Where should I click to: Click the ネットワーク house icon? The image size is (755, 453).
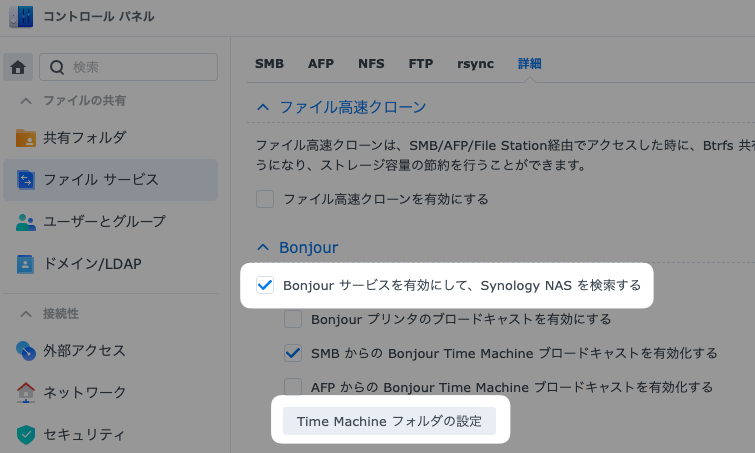point(26,392)
